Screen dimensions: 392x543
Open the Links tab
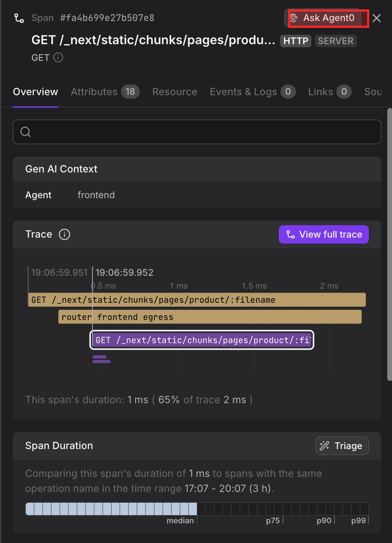tap(330, 92)
